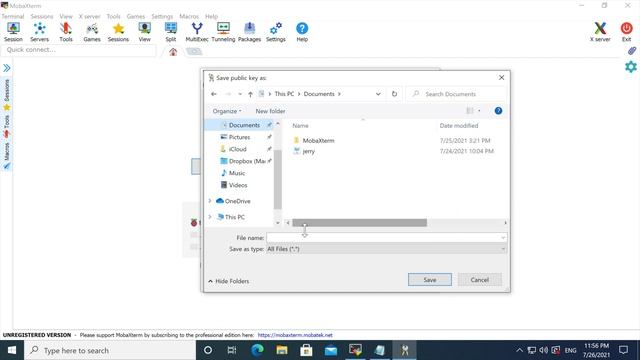Viewport: 640px width, 360px height.
Task: Select Pictures in navigation pane
Action: 240,137
